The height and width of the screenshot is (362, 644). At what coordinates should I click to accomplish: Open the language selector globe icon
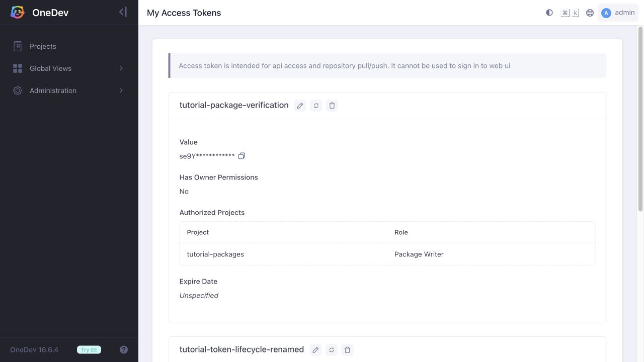(590, 13)
